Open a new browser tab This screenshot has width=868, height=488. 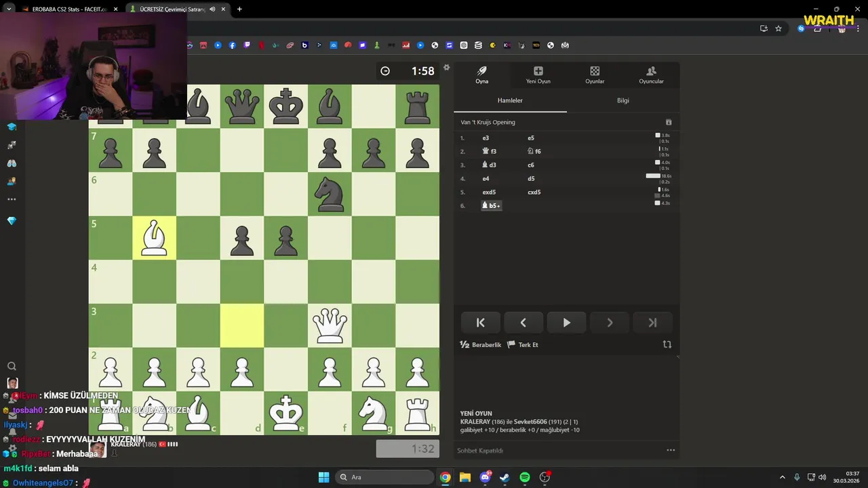coord(239,9)
